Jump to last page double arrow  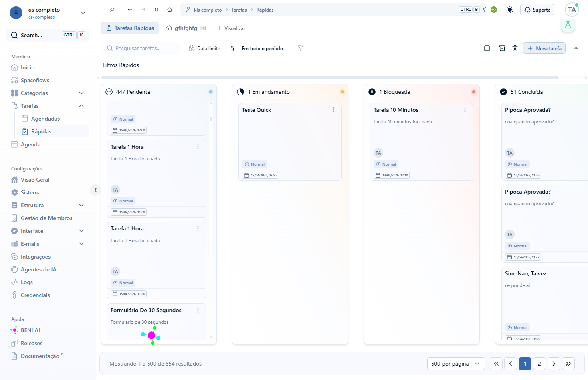tap(568, 364)
